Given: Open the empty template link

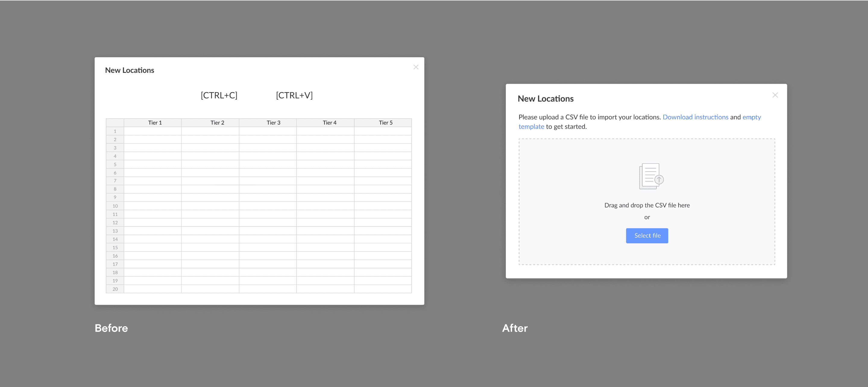Looking at the screenshot, I should [x=751, y=117].
